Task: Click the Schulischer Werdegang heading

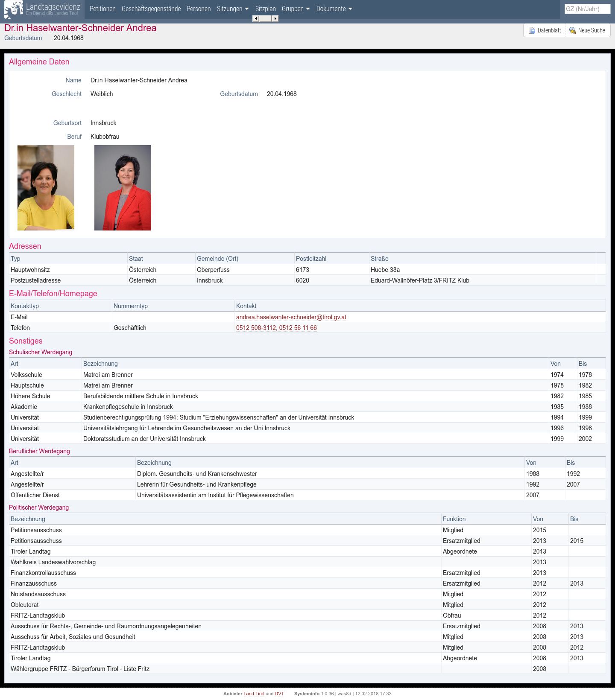Action: click(x=41, y=352)
